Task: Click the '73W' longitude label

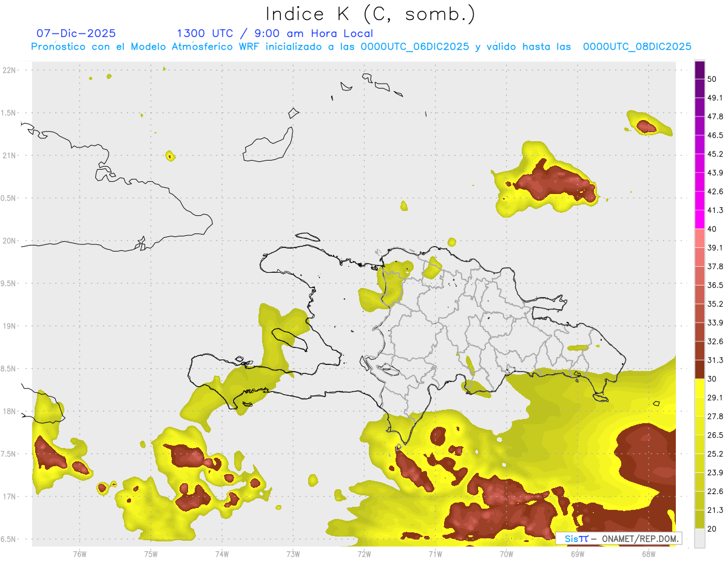Action: (293, 554)
